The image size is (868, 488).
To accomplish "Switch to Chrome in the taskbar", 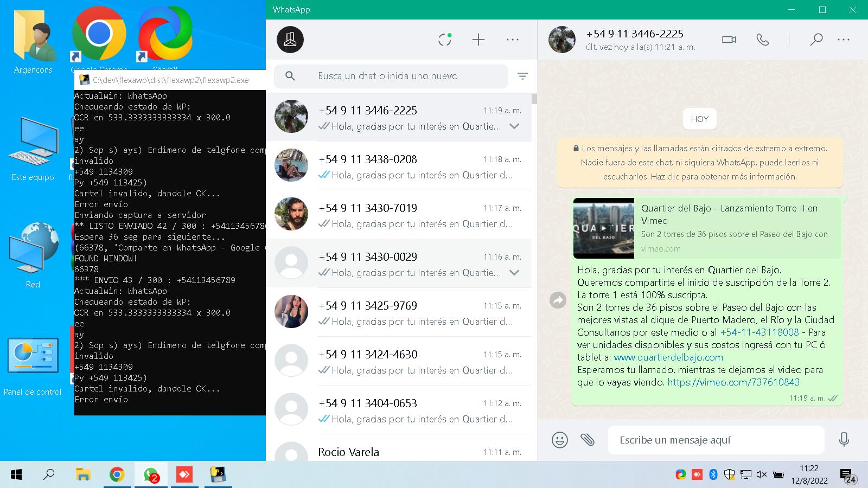I will 117,475.
